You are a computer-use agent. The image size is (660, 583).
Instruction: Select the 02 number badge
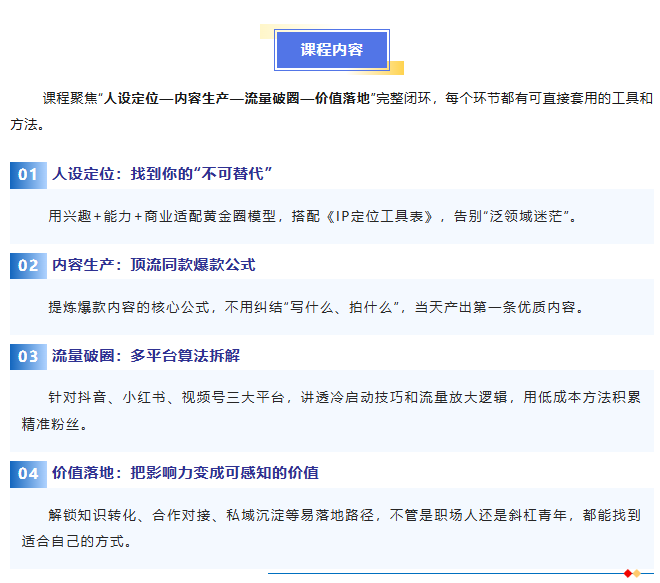tap(26, 265)
